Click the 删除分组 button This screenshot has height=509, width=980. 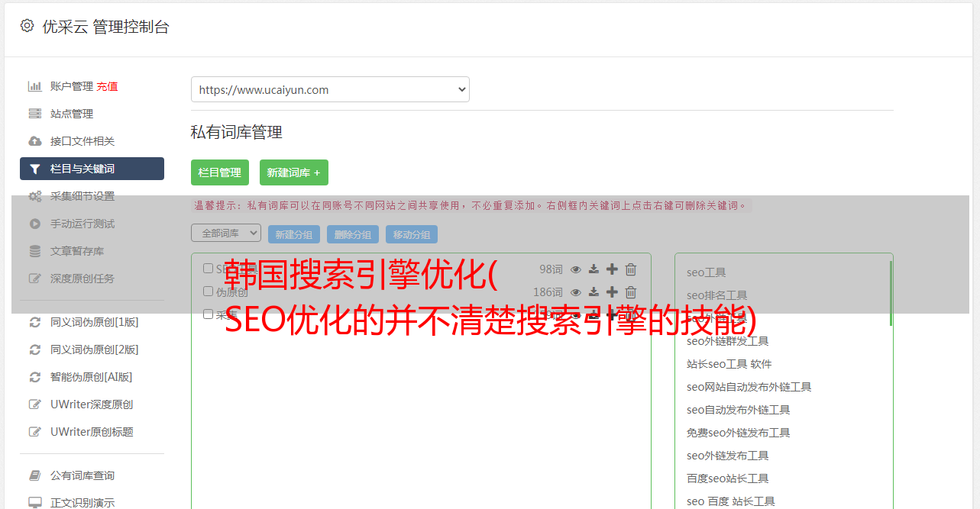(x=353, y=234)
